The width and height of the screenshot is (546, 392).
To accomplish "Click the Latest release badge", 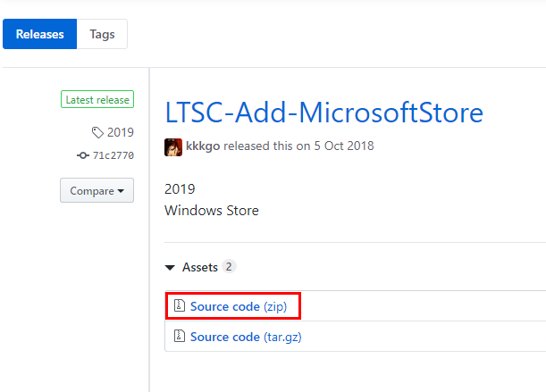I will [97, 99].
